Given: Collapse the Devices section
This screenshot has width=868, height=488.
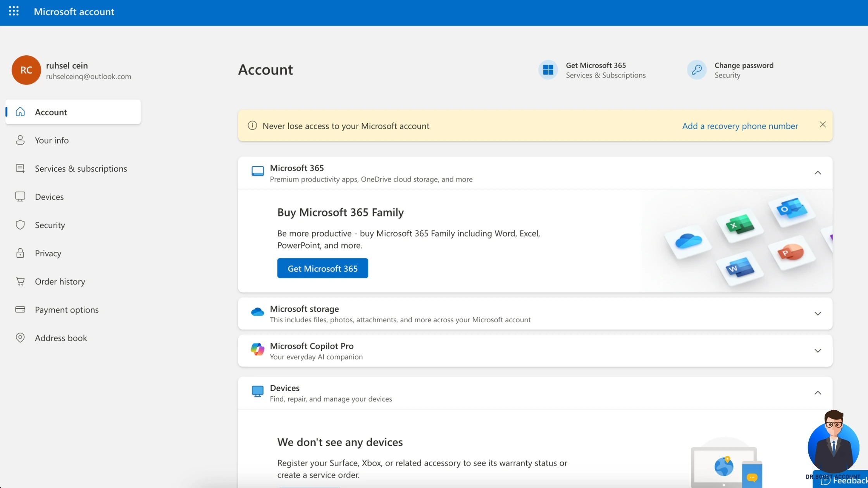Looking at the screenshot, I should tap(818, 393).
